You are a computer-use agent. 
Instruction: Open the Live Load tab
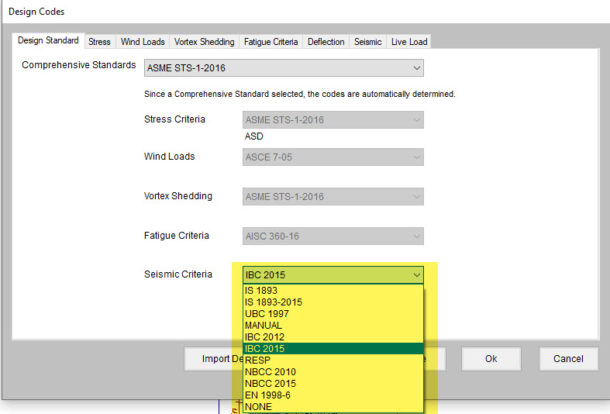(x=410, y=42)
